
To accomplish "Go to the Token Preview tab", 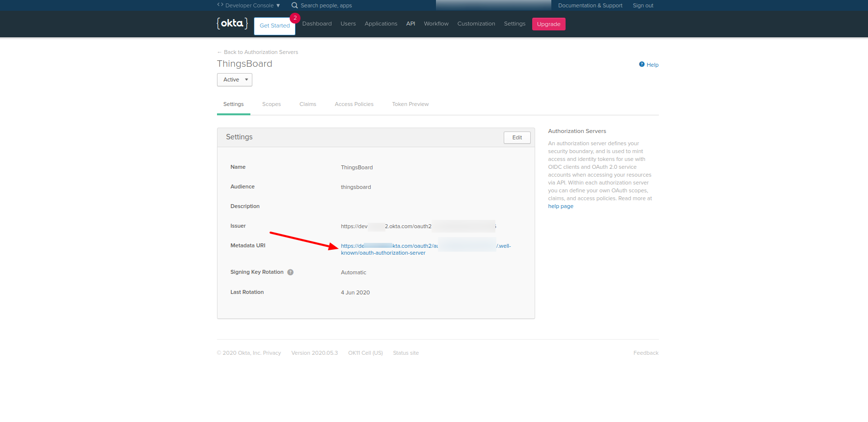I will (x=410, y=104).
